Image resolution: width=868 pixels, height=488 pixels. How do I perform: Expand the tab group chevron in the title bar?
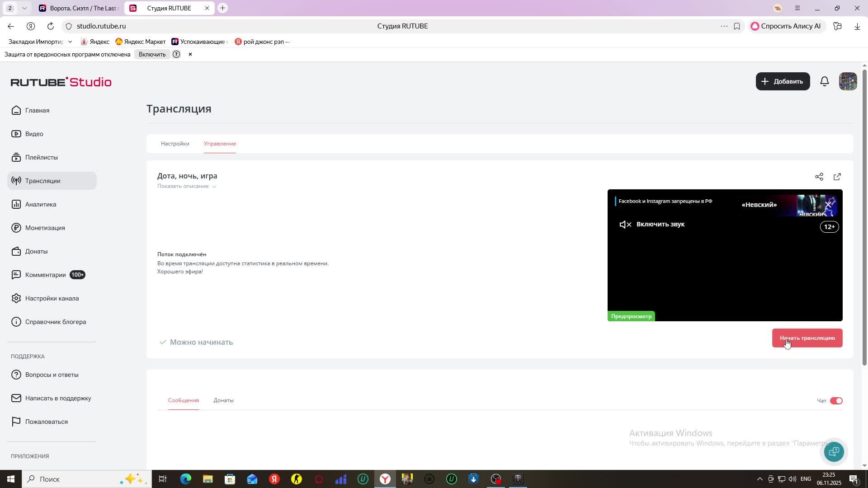[x=24, y=8]
